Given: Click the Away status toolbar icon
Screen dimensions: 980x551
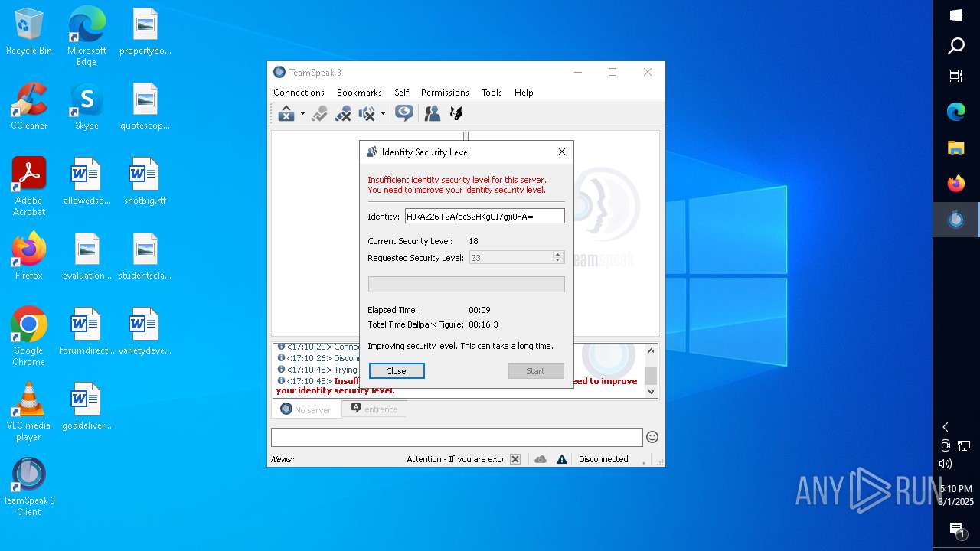Looking at the screenshot, I should pos(286,114).
